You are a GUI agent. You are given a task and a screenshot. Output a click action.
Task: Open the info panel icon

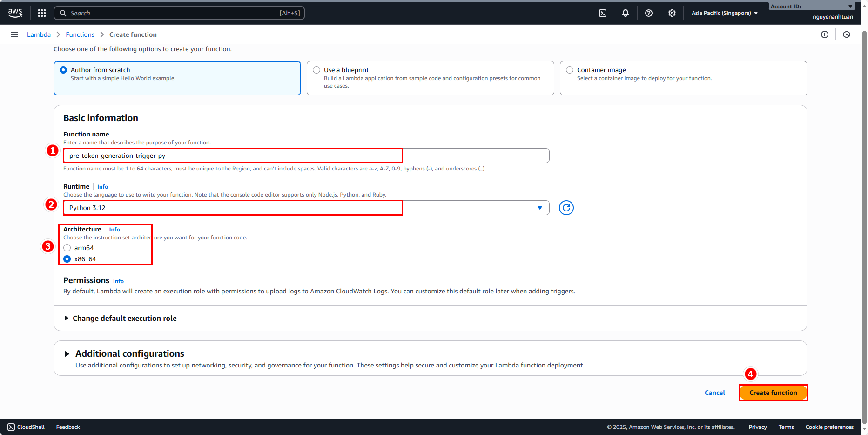tap(825, 34)
